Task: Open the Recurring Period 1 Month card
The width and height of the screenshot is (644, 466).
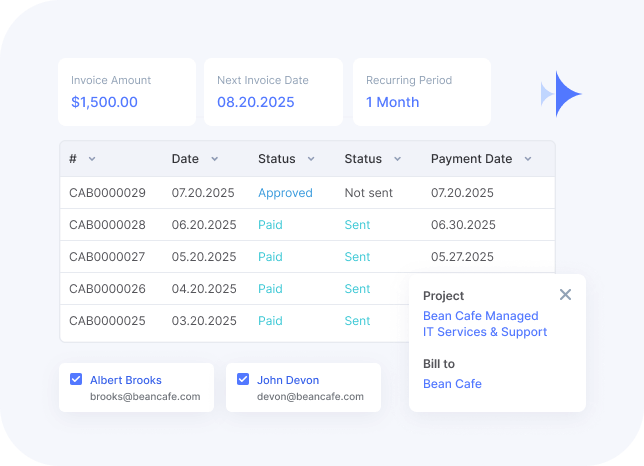Action: (421, 92)
